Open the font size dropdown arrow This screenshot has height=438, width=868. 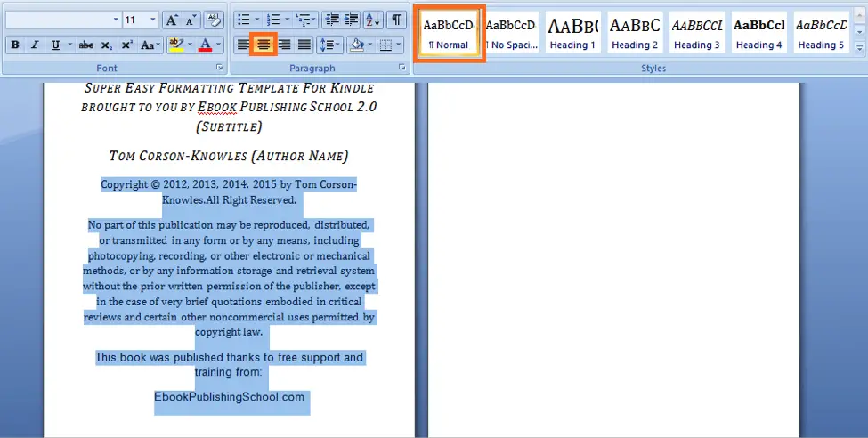(x=153, y=20)
